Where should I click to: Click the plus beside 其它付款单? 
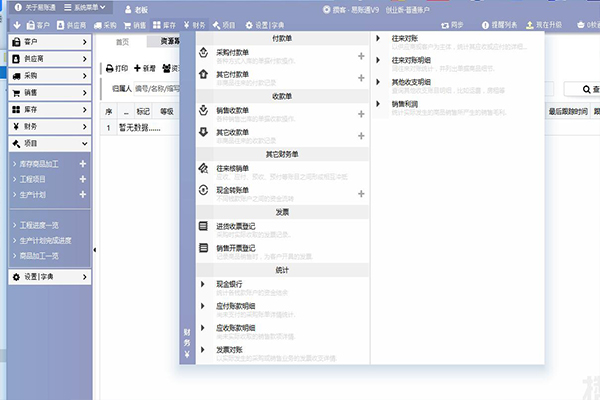point(361,78)
